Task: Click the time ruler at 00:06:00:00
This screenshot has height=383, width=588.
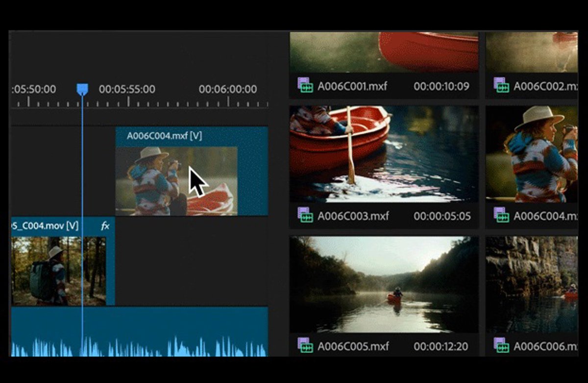Action: [228, 102]
